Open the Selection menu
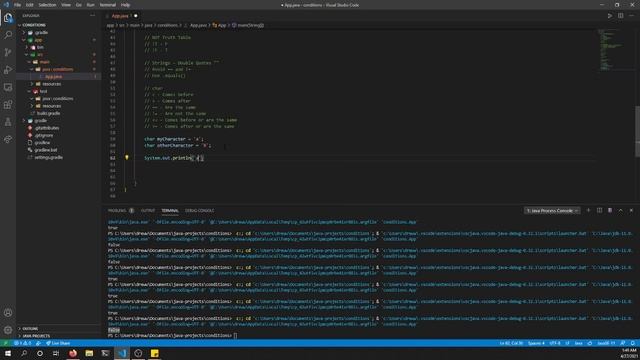Viewport: 640px width, 360px height. point(47,5)
